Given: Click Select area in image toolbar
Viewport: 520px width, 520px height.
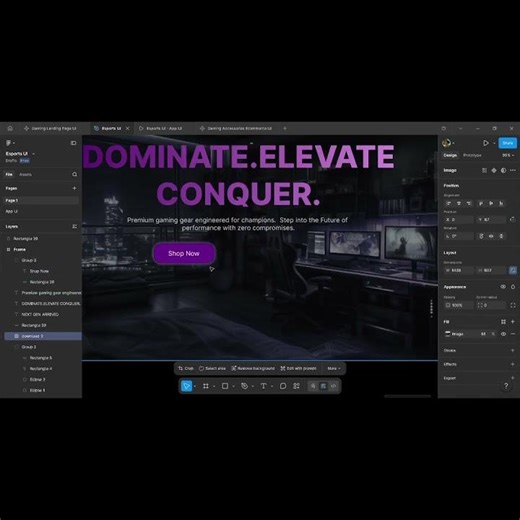Looking at the screenshot, I should point(212,368).
